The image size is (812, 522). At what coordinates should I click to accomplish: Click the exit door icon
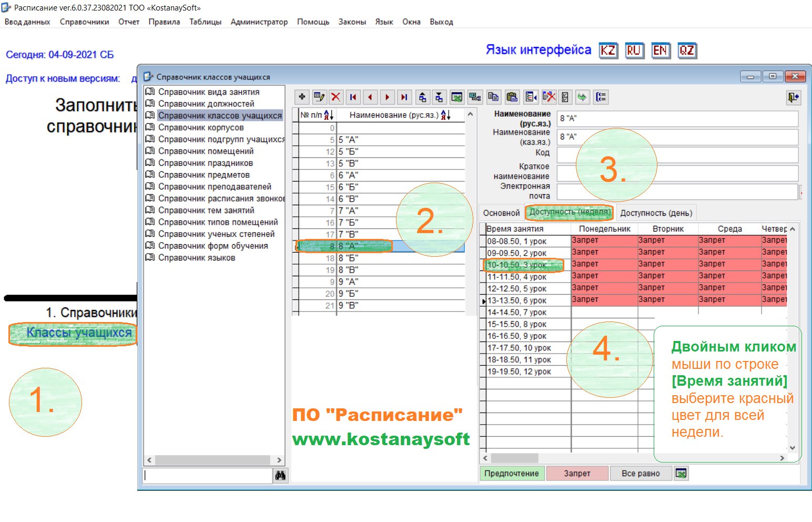pyautogui.click(x=793, y=97)
